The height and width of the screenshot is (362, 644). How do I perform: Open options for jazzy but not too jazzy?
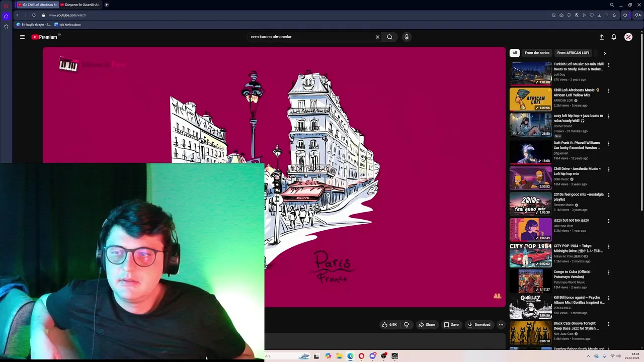coord(608,221)
